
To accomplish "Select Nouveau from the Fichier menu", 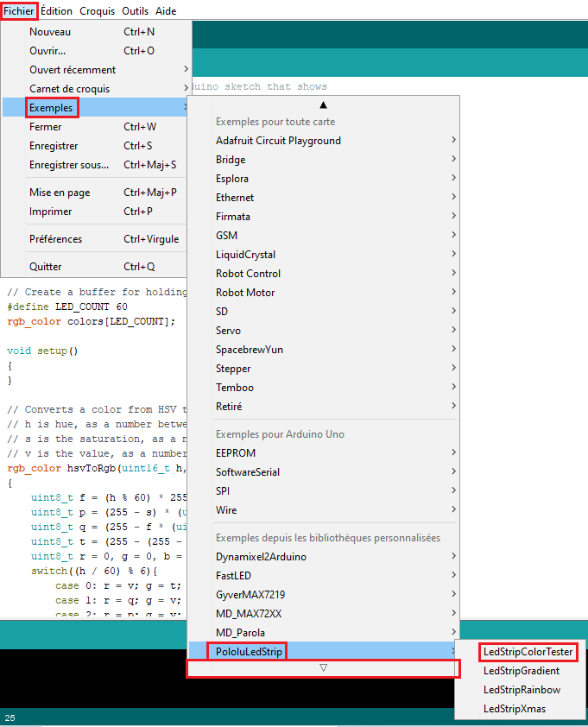I will pos(96,32).
